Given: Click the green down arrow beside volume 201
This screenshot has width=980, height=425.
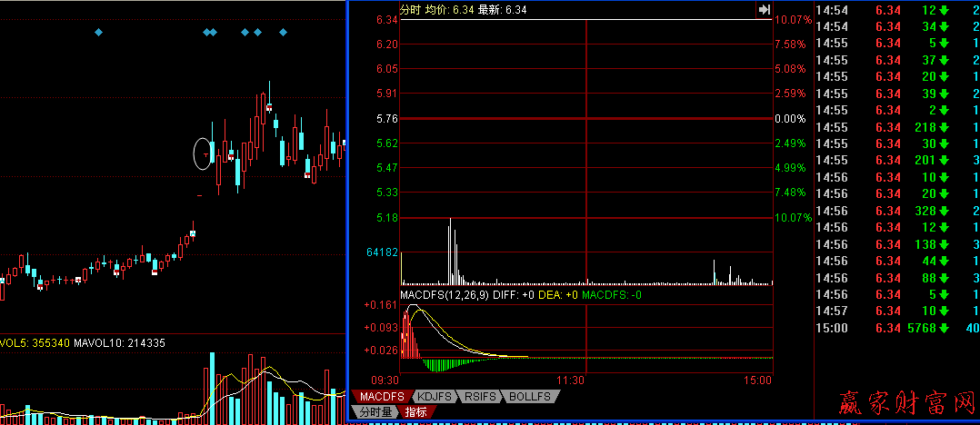Looking at the screenshot, I should coord(945,161).
